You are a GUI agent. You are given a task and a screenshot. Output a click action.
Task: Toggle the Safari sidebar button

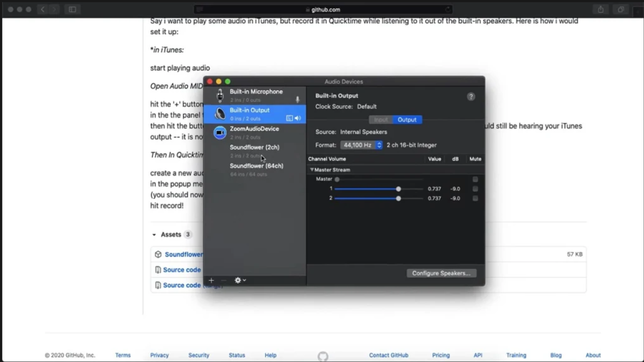72,9
